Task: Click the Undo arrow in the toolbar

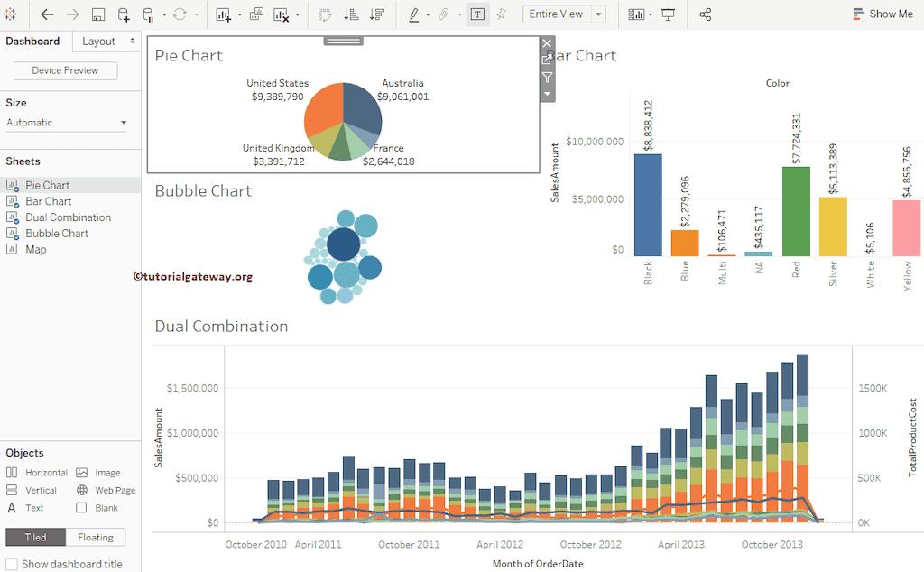Action: [x=45, y=14]
